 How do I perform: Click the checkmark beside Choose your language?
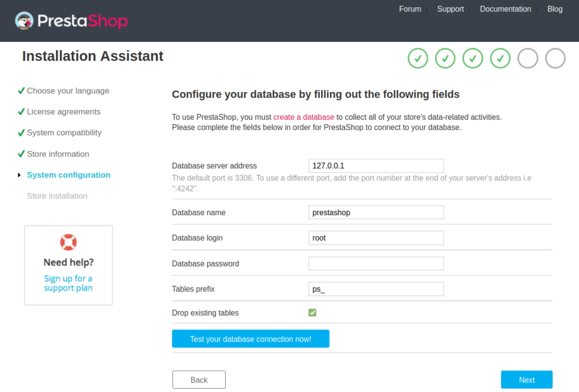[21, 90]
